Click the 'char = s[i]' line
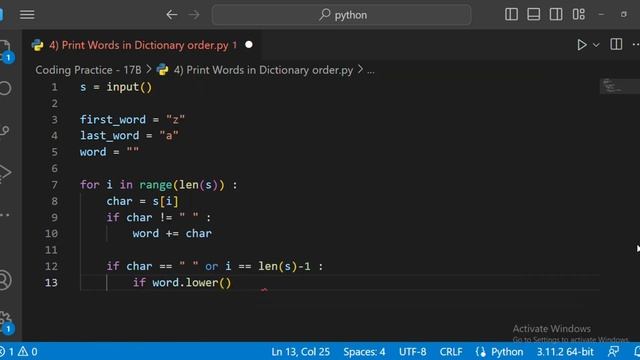This screenshot has height=360, width=640. [x=142, y=201]
